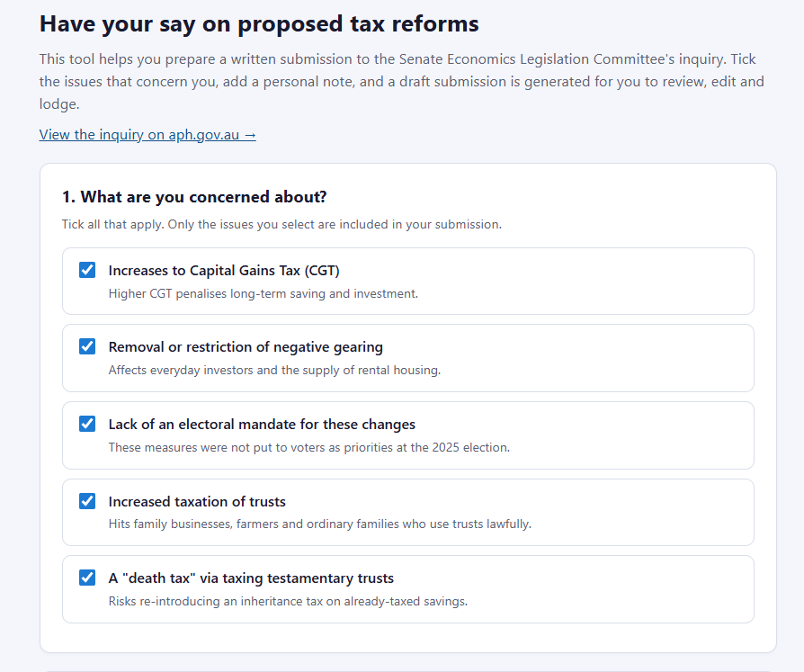Click 'Removal or restriction of negative gearing' label

coord(246,347)
